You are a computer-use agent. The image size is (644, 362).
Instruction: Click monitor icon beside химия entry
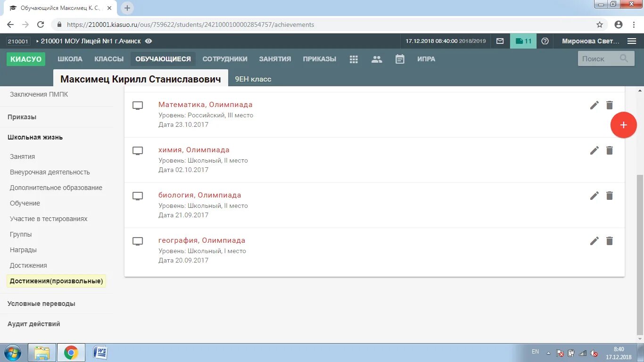[137, 150]
